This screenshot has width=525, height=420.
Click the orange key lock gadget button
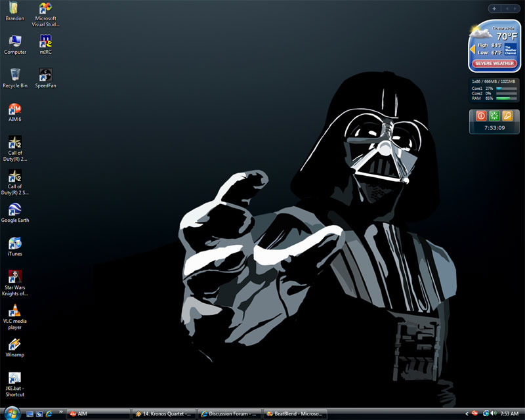507,116
